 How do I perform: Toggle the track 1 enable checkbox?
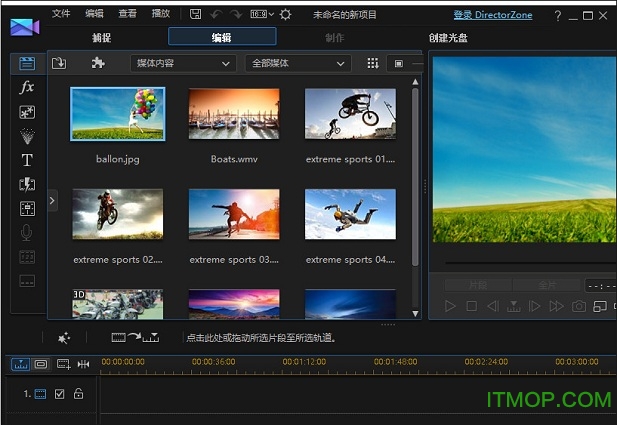60,394
